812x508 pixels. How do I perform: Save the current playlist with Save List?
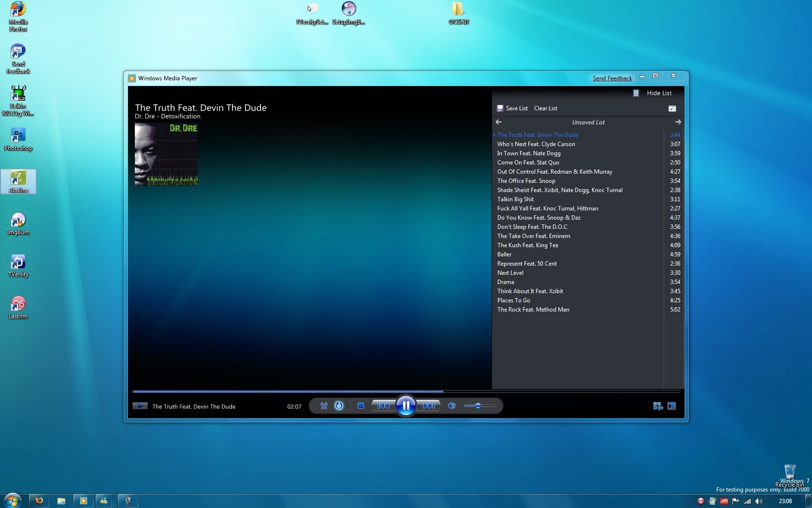[512, 108]
